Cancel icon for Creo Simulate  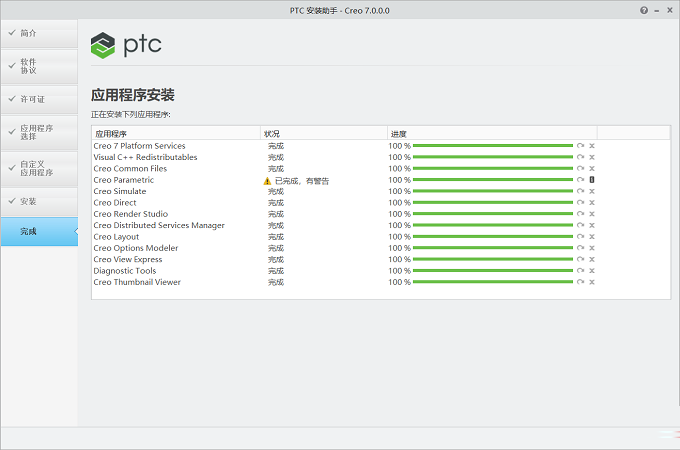point(592,191)
